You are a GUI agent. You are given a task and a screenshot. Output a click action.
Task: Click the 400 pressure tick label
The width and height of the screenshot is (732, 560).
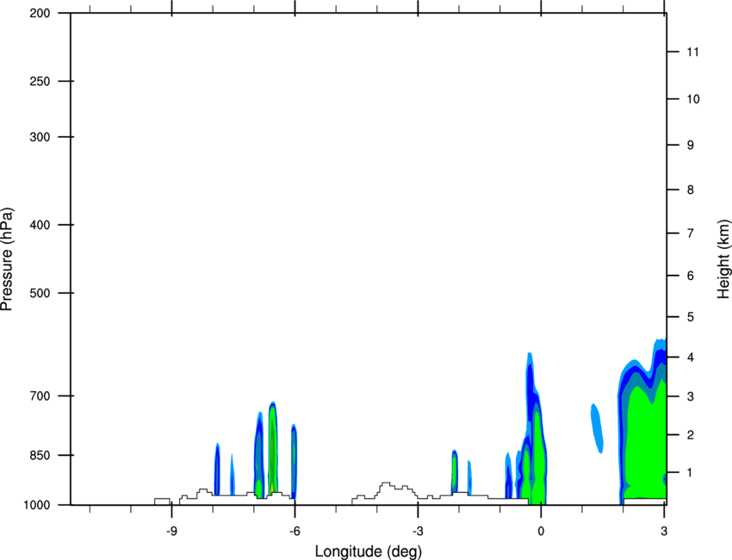[40, 225]
